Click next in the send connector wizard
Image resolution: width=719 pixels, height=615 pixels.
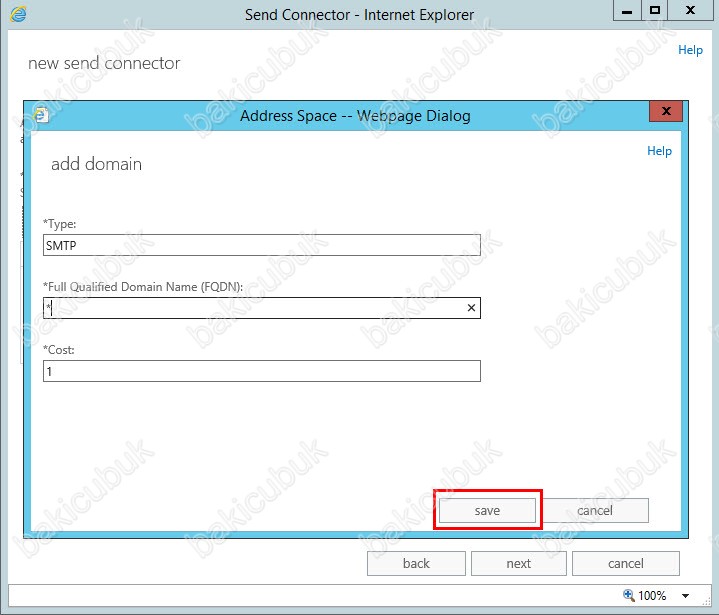[x=518, y=563]
